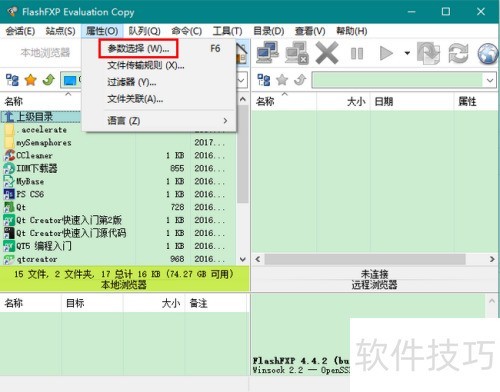This screenshot has height=392, width=500.
Task: Click the Pause transfer icon
Action: coord(357,53)
